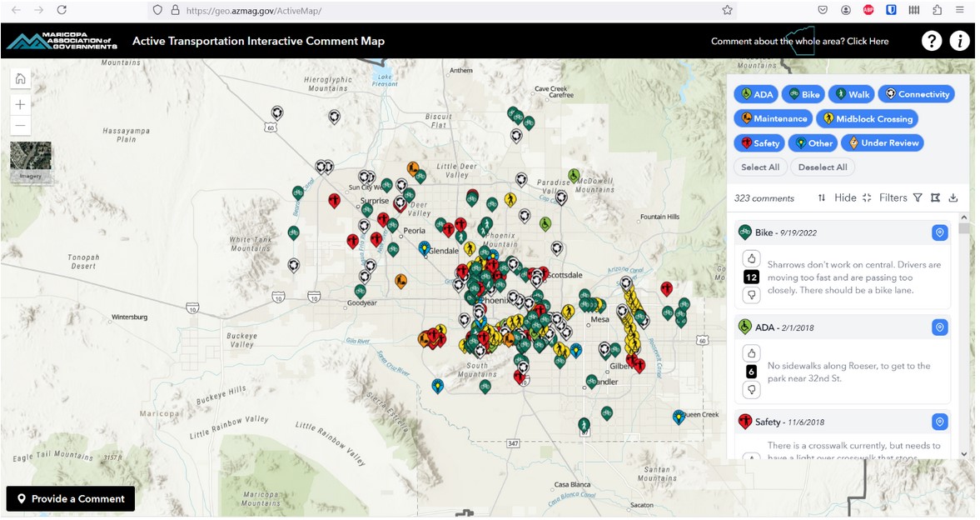Switch basemap using the Imagery thumbnail
The width and height of the screenshot is (980, 520).
tap(31, 161)
